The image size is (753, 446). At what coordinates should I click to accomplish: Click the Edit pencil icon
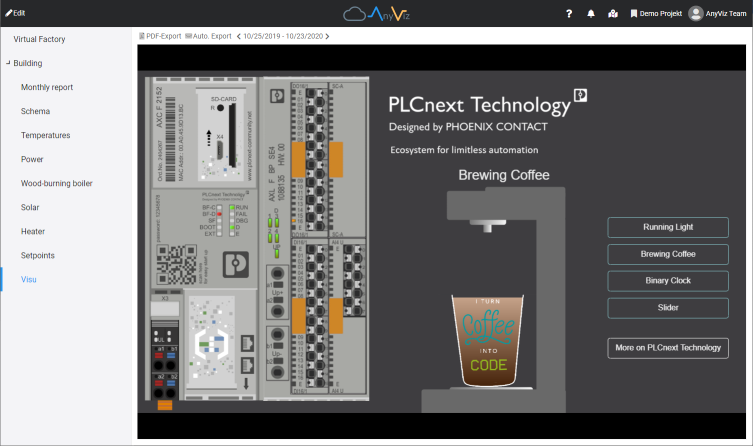coord(9,13)
